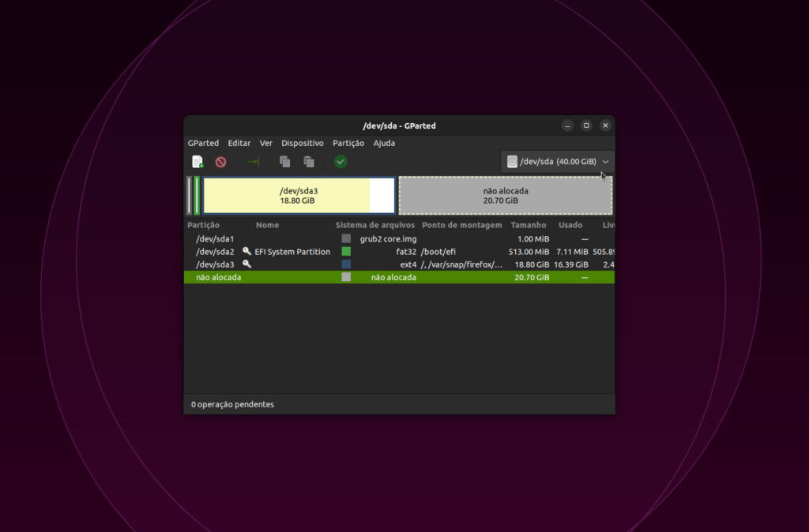The height and width of the screenshot is (532, 809).
Task: Click the /, /var/snap/firefox/... mount point cell
Action: click(x=461, y=264)
